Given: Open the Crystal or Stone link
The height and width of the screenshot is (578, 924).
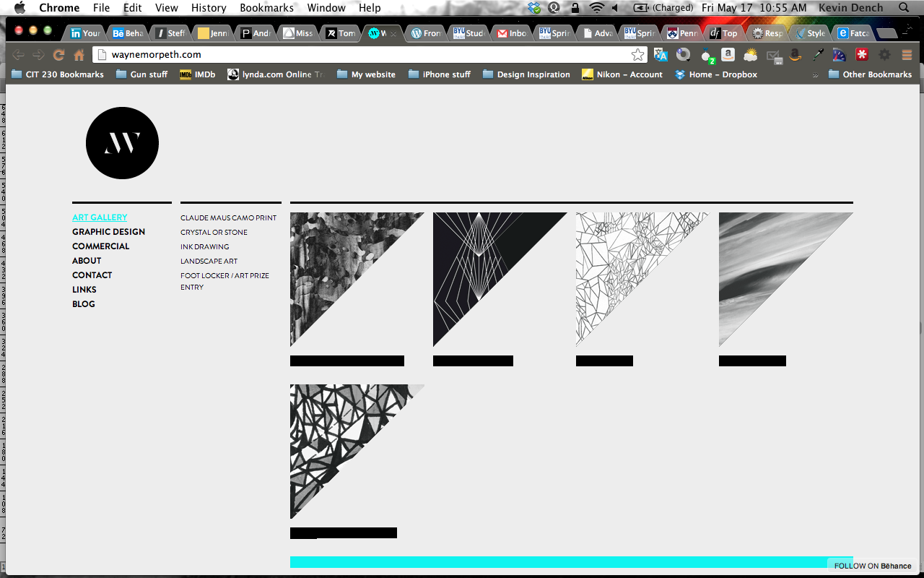Looking at the screenshot, I should click(x=214, y=232).
